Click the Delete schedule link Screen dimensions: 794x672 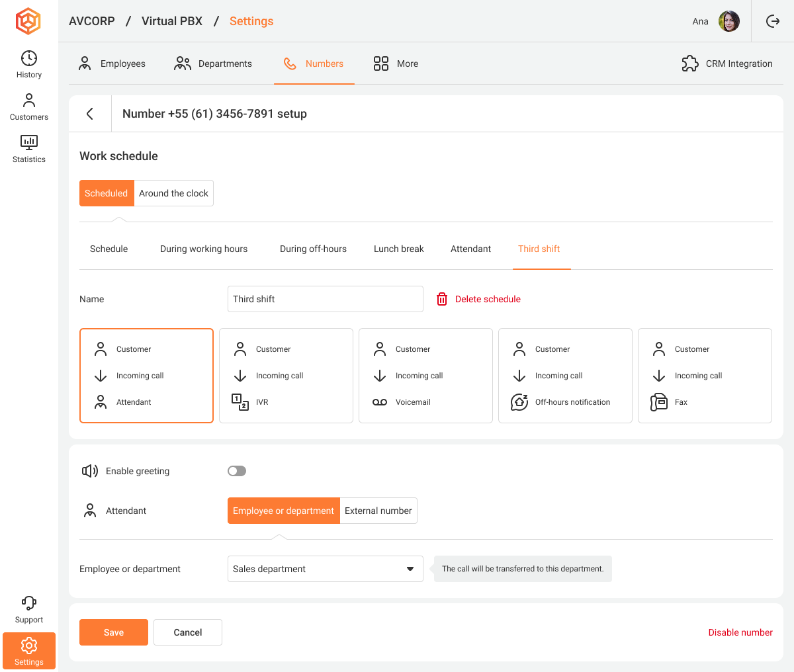click(x=488, y=299)
